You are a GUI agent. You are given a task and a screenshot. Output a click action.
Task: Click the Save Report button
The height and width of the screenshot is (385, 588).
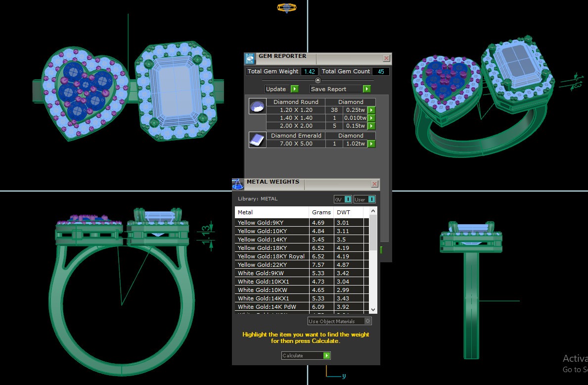[x=340, y=89]
